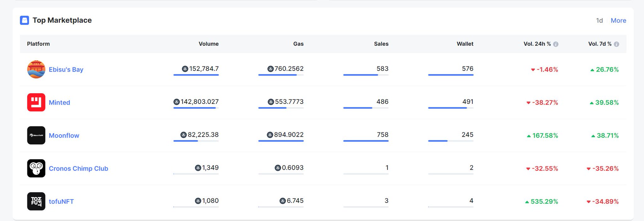The height and width of the screenshot is (221, 644).
Task: Click the Cronos Chimp Club monkey logo
Action: pyautogui.click(x=36, y=168)
